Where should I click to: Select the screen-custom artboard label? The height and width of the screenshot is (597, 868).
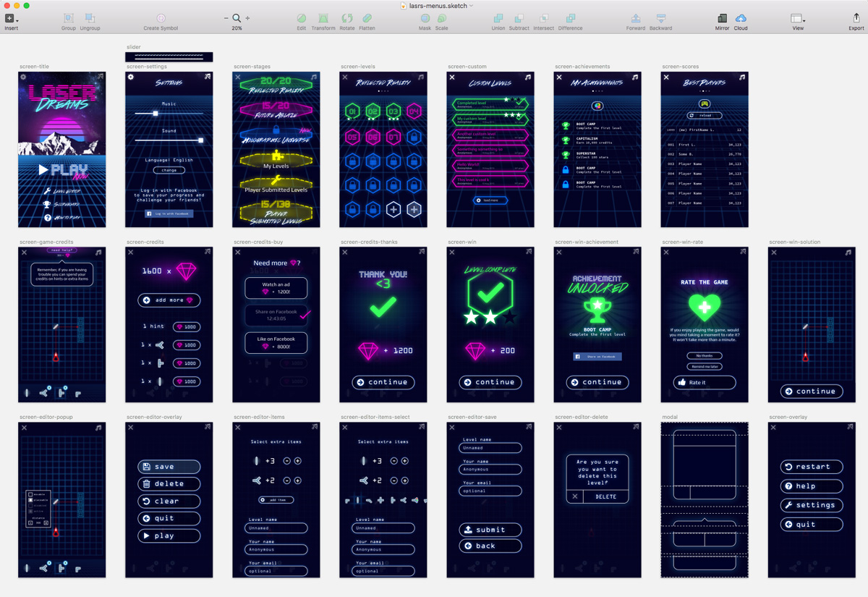pos(467,67)
